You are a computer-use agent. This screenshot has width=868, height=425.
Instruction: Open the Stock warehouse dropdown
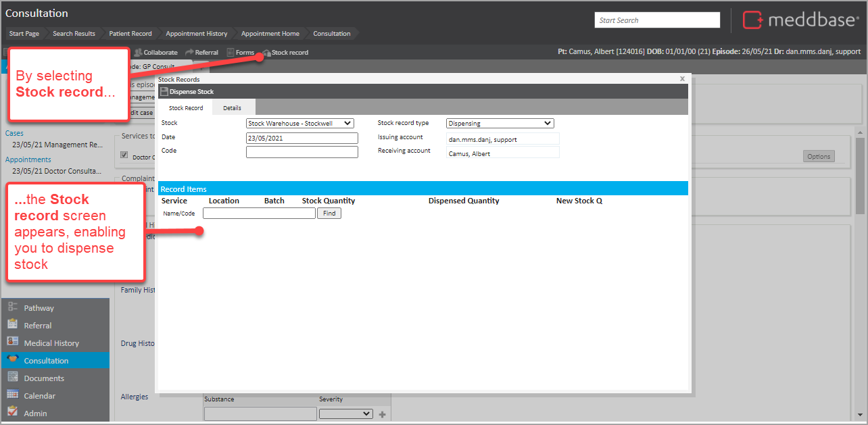tap(300, 123)
